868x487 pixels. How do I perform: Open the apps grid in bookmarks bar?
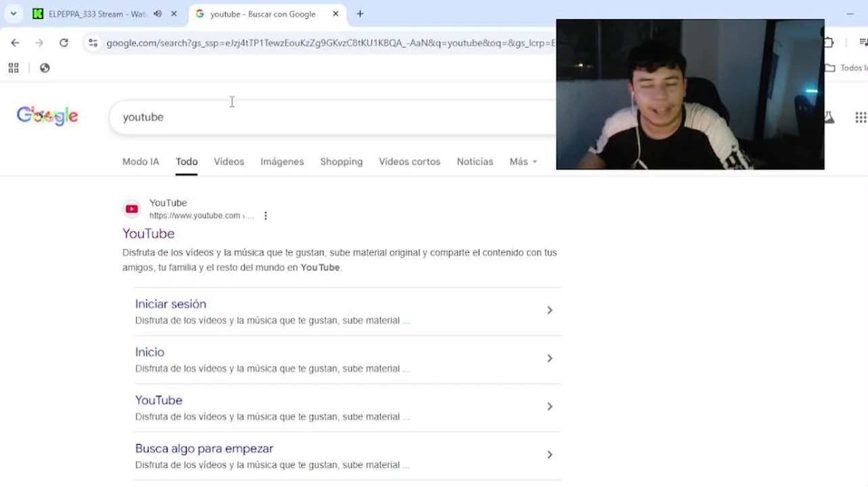14,68
